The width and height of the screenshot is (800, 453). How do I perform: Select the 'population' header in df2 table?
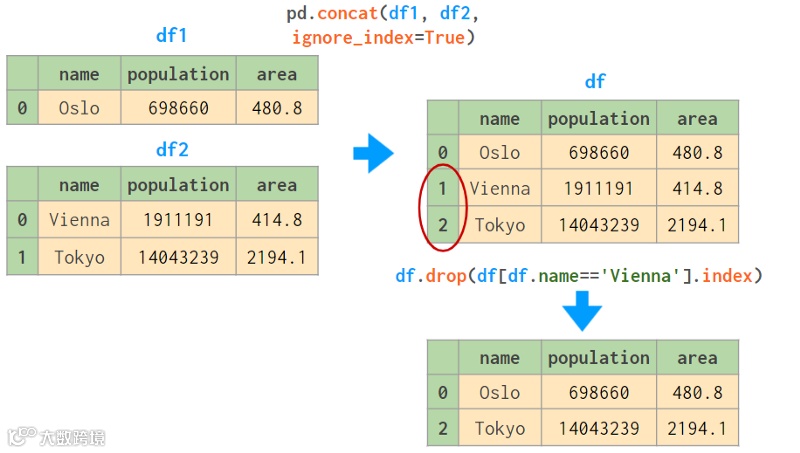[178, 185]
